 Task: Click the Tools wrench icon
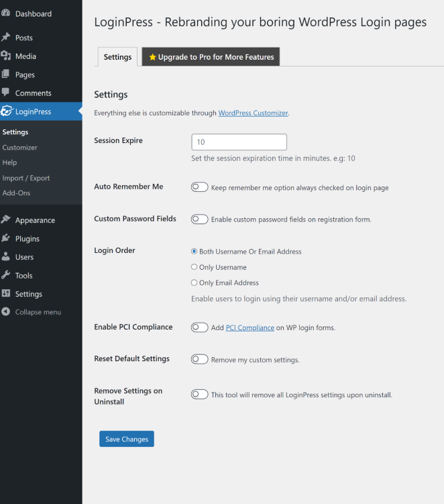(5, 275)
